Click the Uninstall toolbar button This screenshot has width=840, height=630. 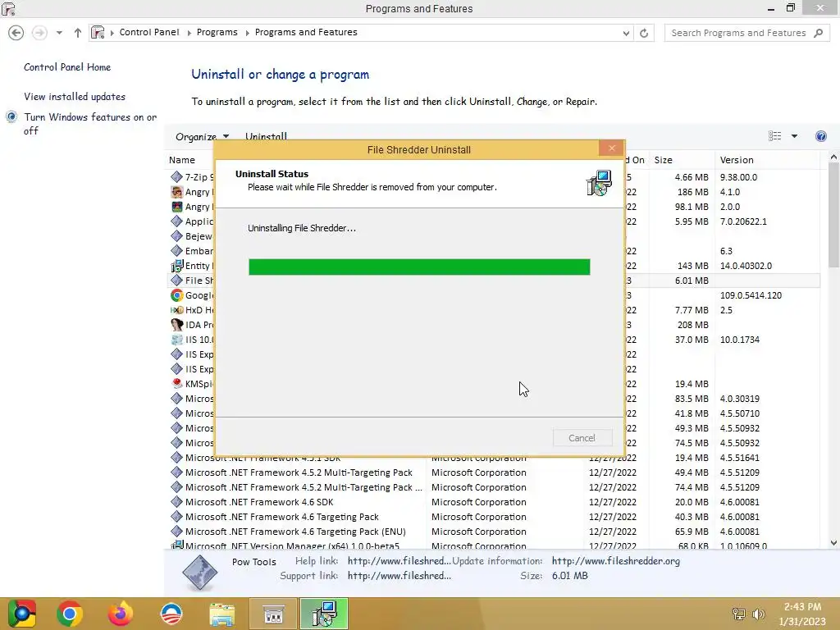(x=267, y=135)
